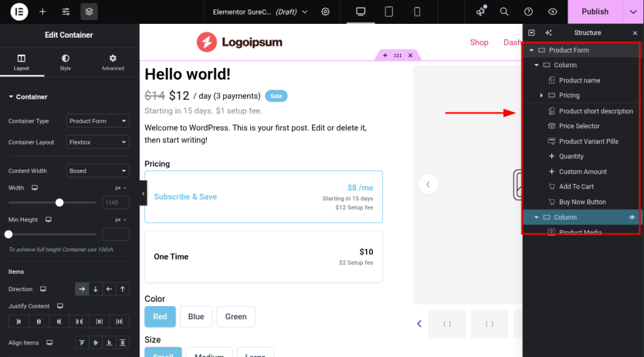Preview changes with eye icon

(553, 11)
